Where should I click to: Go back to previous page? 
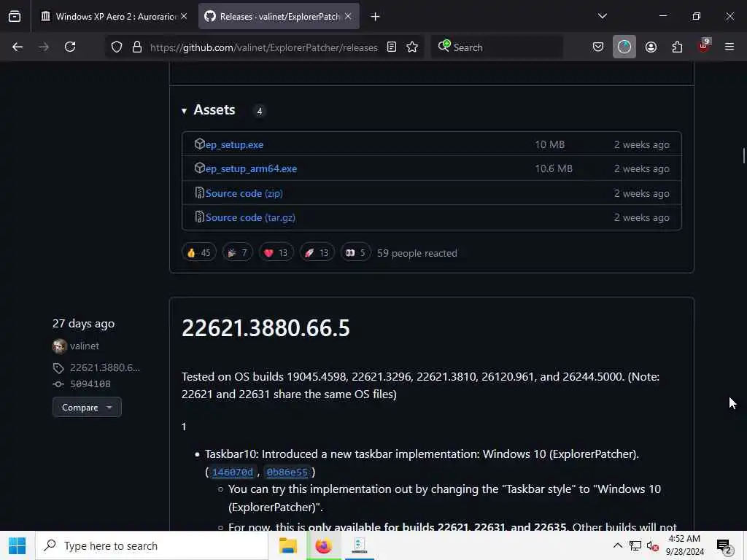tap(18, 47)
